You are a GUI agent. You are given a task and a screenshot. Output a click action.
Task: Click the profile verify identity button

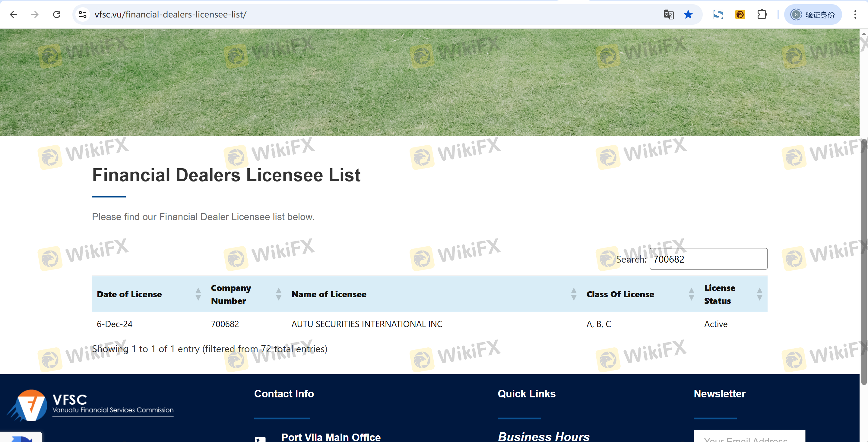[813, 14]
